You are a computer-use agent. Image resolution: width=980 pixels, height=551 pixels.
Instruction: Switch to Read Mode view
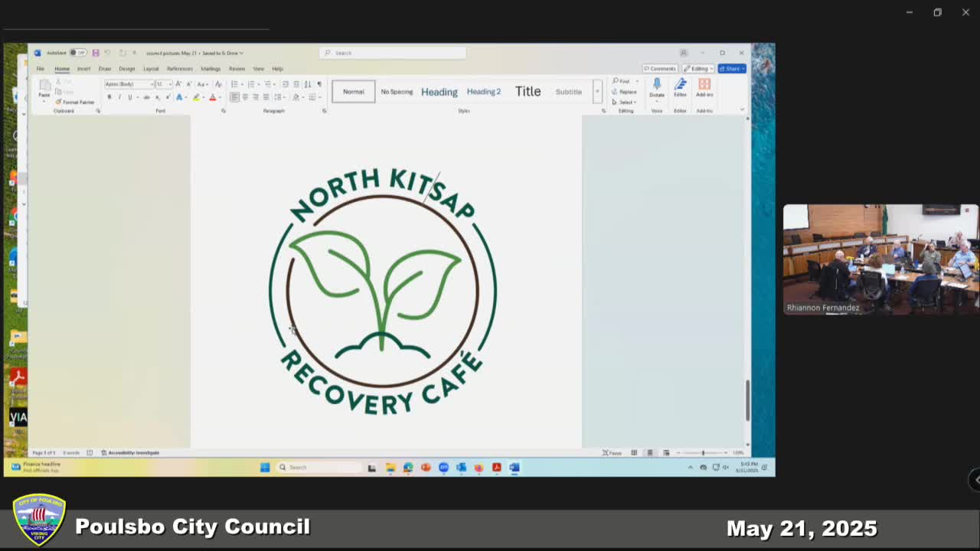click(x=634, y=453)
